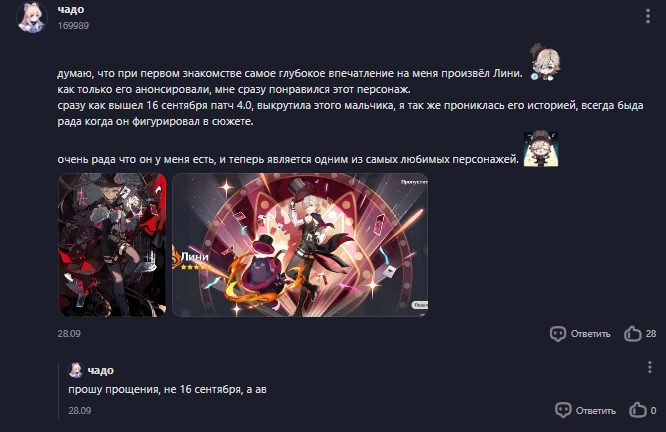Open small чадо avatar in the reply
The width and height of the screenshot is (666, 432).
click(76, 370)
